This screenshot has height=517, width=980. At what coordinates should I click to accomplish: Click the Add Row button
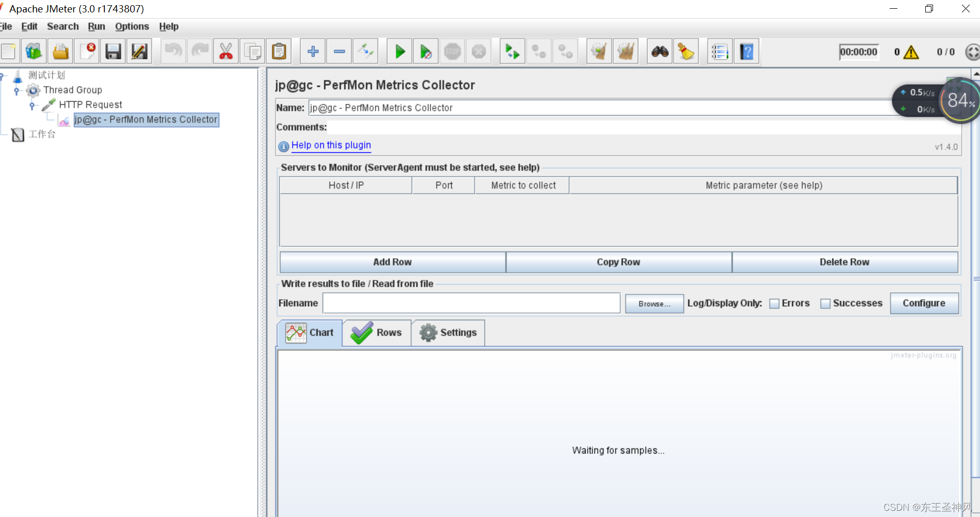click(392, 262)
